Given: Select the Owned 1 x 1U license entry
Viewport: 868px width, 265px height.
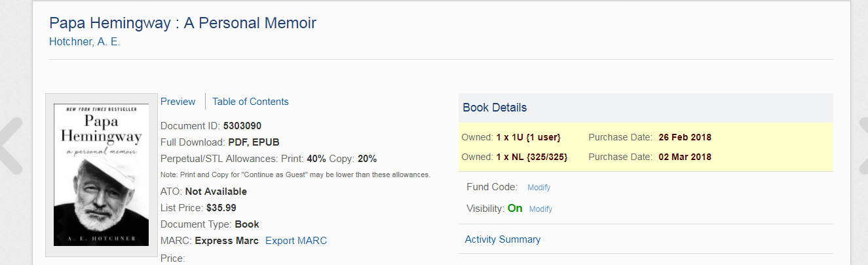Looking at the screenshot, I should (511, 137).
